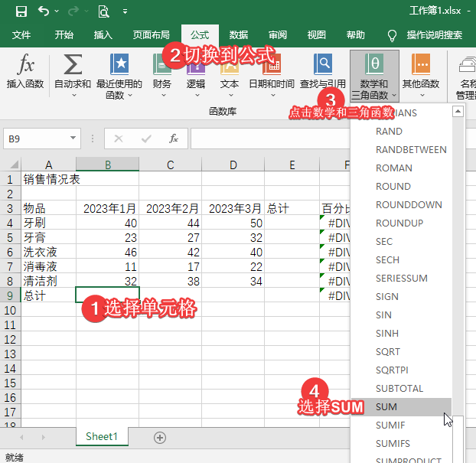Click in the formula bar input area

(270, 139)
